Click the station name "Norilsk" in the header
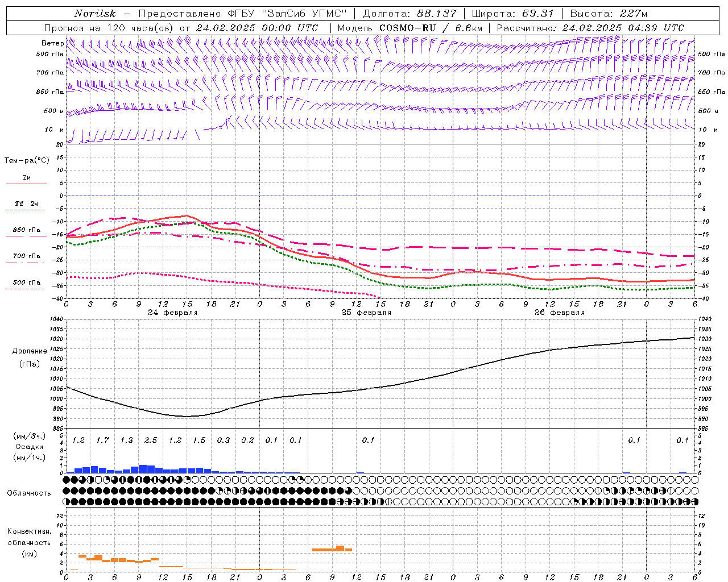The image size is (728, 582). click(x=95, y=14)
